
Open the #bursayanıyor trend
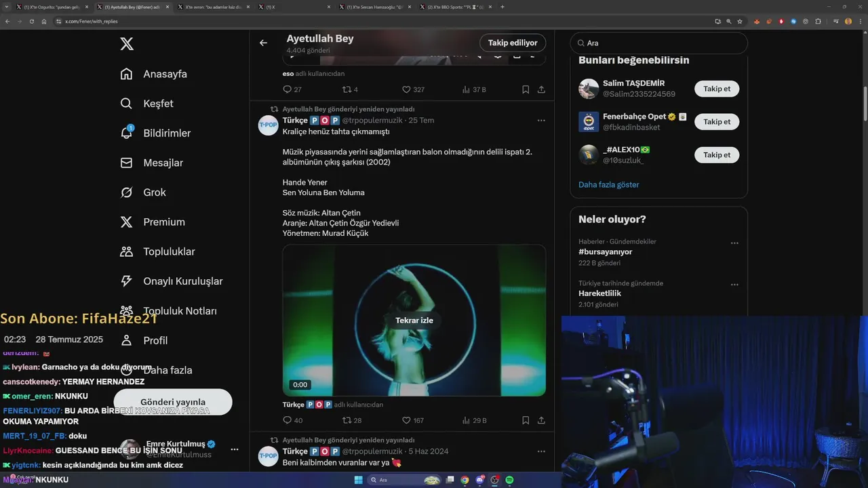point(606,251)
